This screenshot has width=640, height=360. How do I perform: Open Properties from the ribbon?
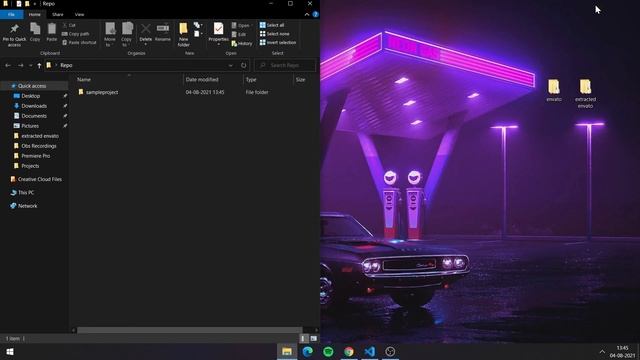(x=218, y=33)
